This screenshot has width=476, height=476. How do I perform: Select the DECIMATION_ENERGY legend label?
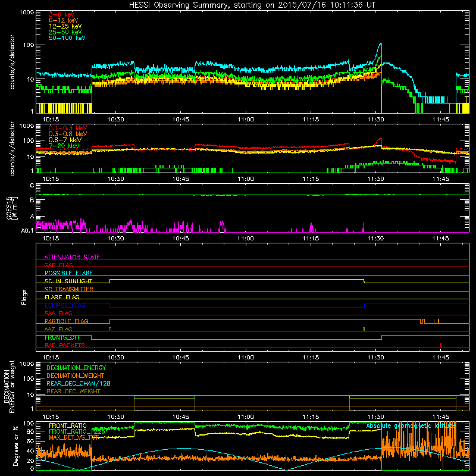pos(76,368)
